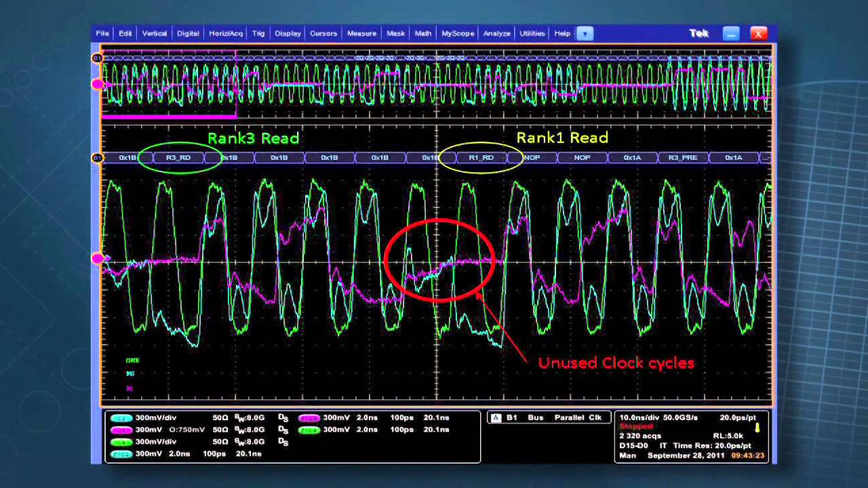This screenshot has width=868, height=488.
Task: Click the Parallel Clk trigger readout
Action: [x=578, y=418]
